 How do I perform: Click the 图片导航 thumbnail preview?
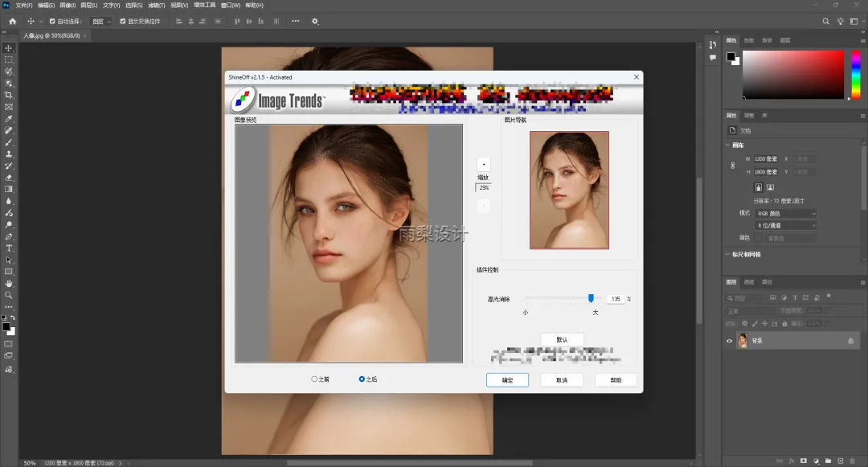(569, 190)
